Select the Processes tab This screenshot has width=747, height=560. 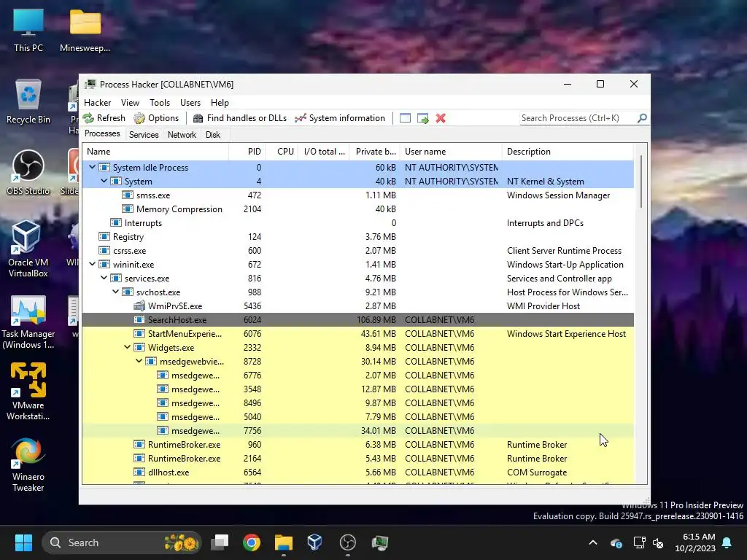click(102, 134)
